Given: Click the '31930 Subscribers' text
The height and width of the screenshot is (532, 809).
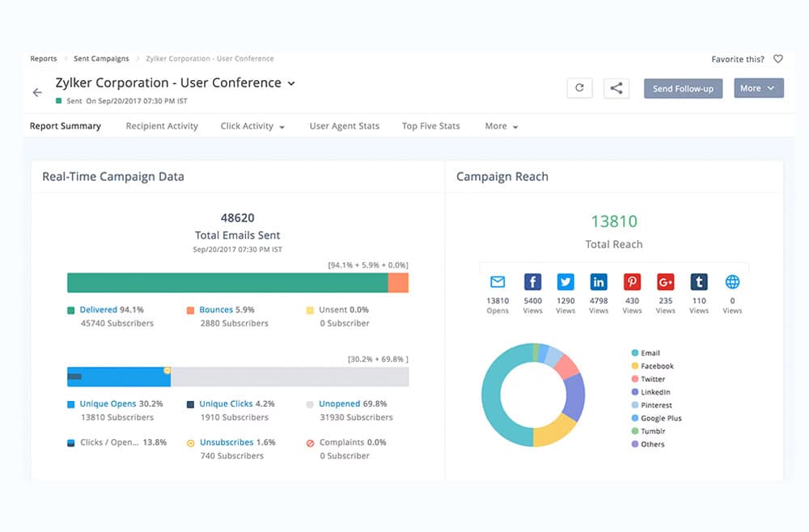Looking at the screenshot, I should pos(356,417).
